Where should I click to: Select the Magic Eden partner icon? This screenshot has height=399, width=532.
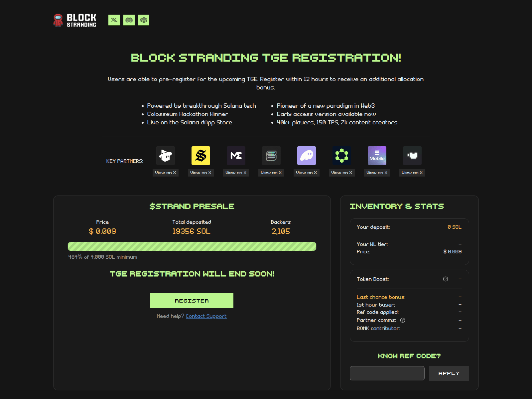click(236, 156)
